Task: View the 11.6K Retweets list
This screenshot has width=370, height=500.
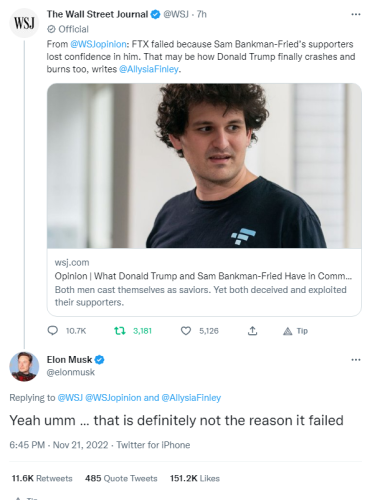Action: pyautogui.click(x=42, y=478)
